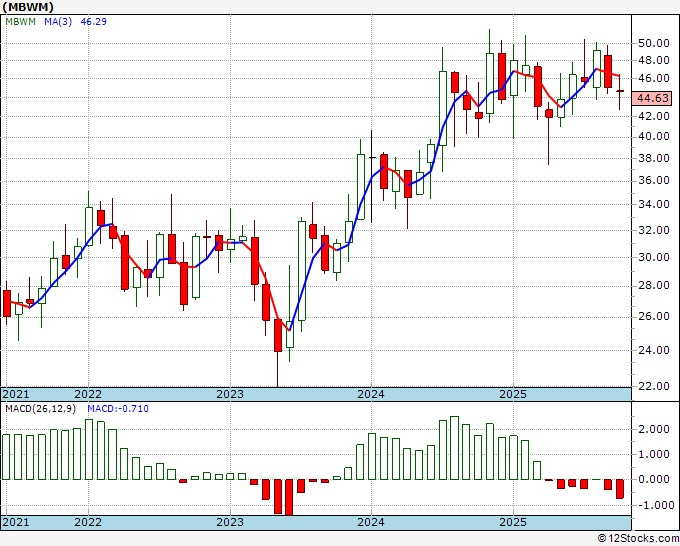The height and width of the screenshot is (546, 680).
Task: Click the red 44.63 current price tag
Action: 655,99
